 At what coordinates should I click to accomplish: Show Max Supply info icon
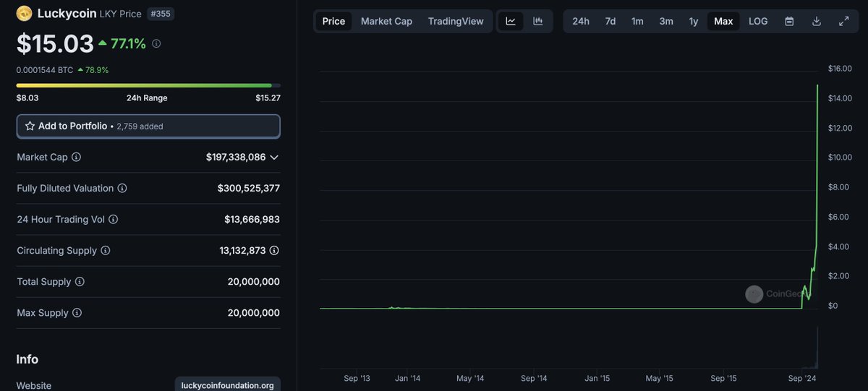click(x=77, y=313)
